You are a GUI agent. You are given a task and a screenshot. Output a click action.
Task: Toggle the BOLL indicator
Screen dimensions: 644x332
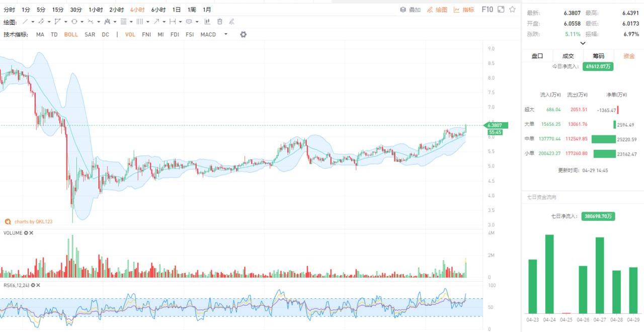(71, 34)
